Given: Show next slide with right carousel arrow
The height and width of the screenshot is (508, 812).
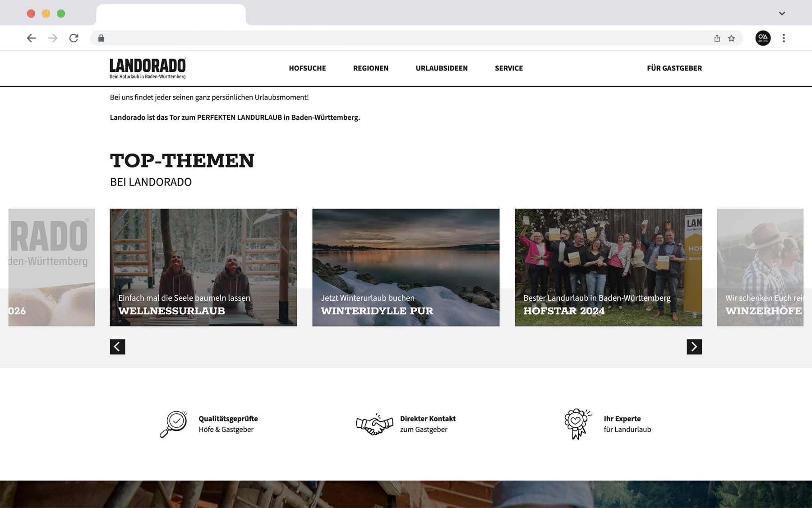Looking at the screenshot, I should pyautogui.click(x=694, y=347).
